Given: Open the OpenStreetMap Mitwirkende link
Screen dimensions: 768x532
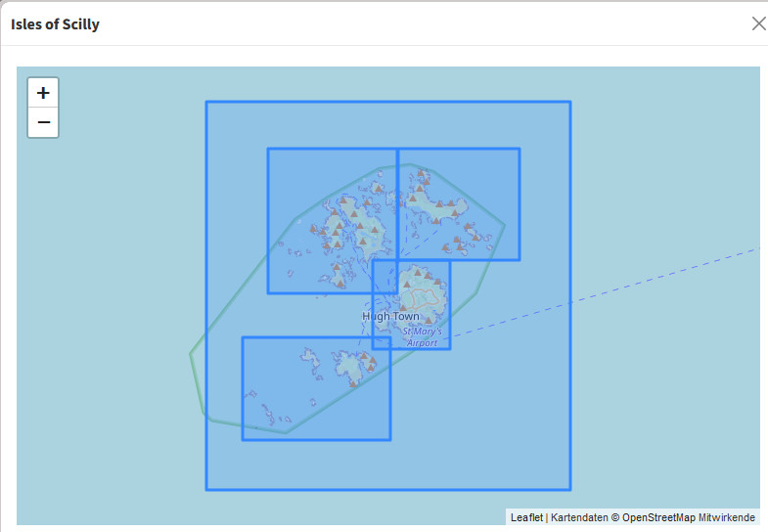Looking at the screenshot, I should [x=689, y=517].
